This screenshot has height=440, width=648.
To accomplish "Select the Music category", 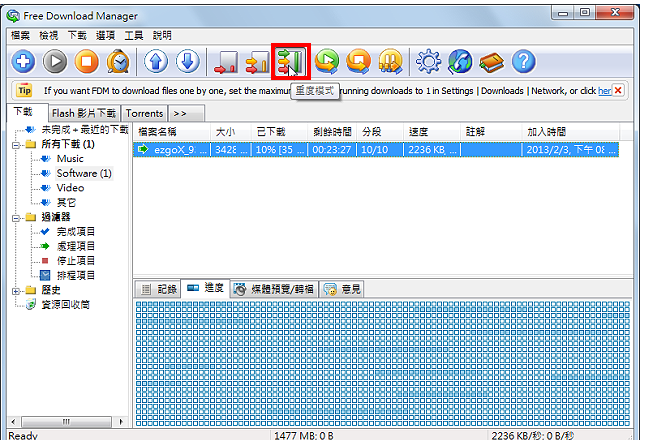I will [70, 159].
